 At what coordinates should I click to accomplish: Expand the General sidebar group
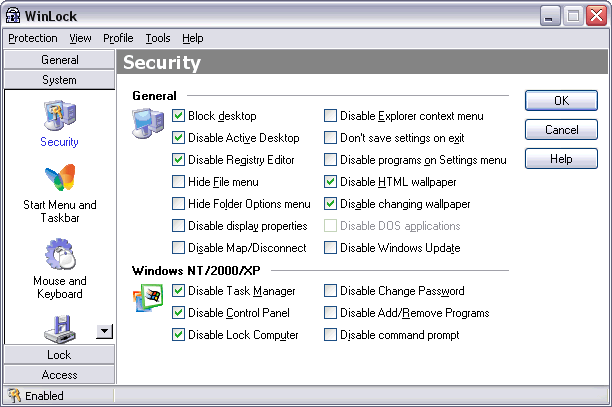point(59,60)
